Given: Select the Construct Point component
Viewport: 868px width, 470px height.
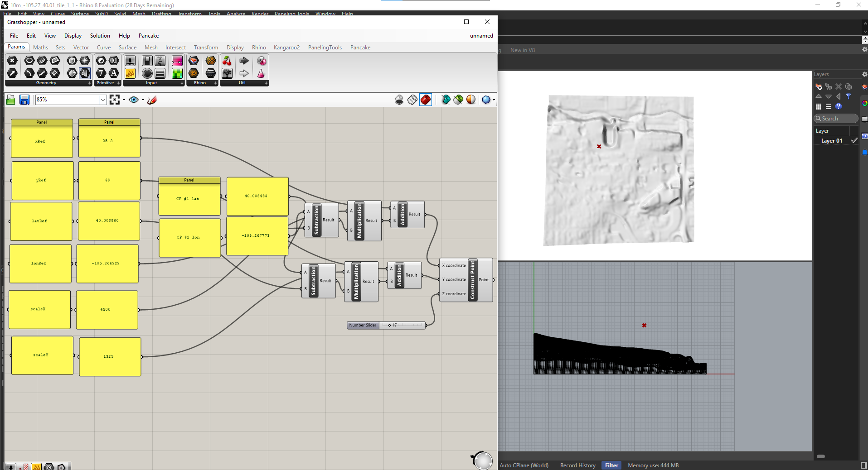Looking at the screenshot, I should 472,280.
